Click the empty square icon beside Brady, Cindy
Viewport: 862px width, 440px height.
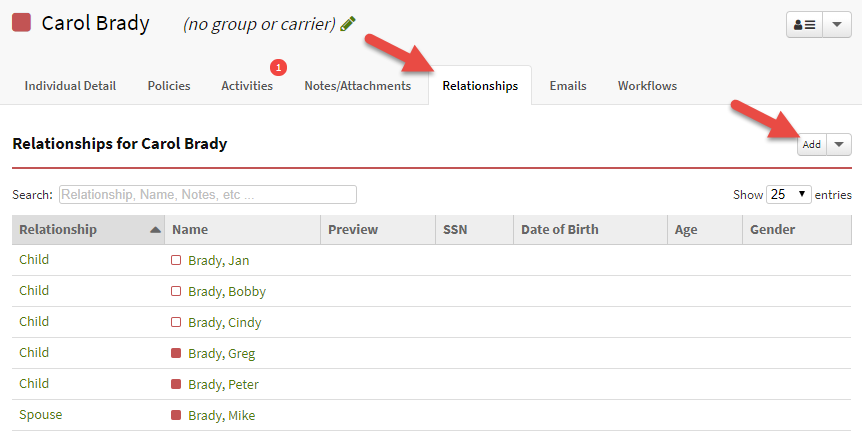pos(176,322)
